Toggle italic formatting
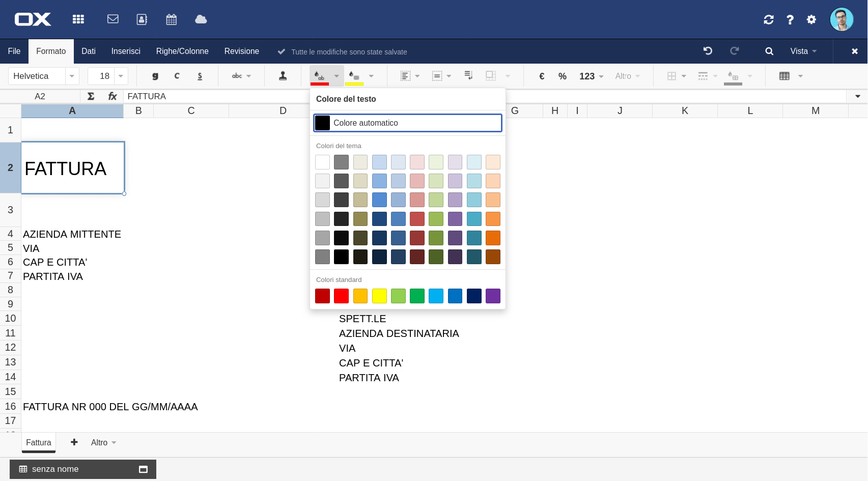Image resolution: width=868 pixels, height=481 pixels. (x=177, y=76)
